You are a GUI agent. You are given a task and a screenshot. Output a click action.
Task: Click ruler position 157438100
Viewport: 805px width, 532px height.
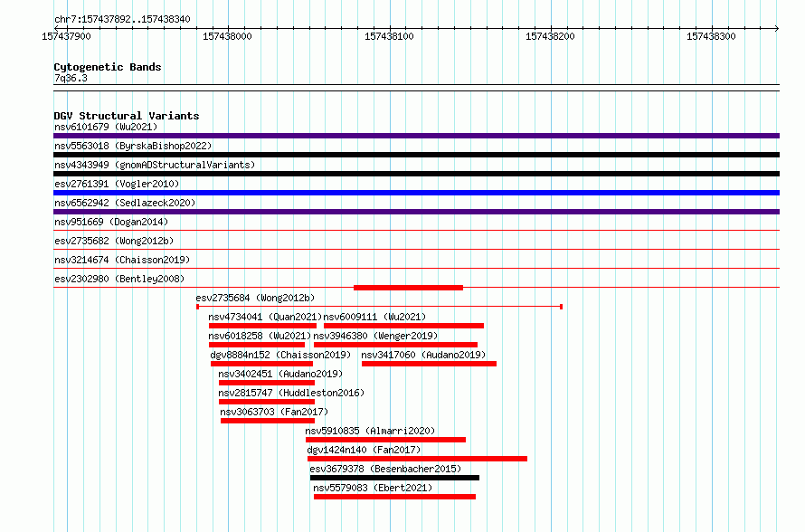(389, 36)
